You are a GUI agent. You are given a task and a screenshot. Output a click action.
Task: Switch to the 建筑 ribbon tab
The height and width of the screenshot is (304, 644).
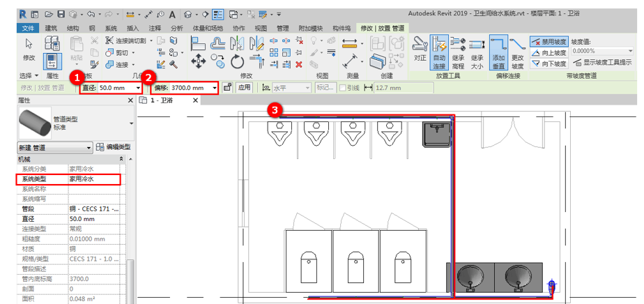pos(51,29)
